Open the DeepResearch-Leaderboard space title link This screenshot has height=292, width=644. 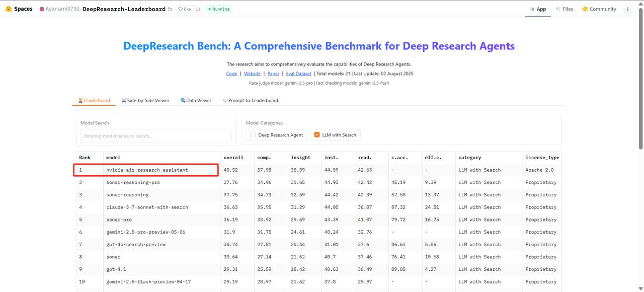coord(124,9)
